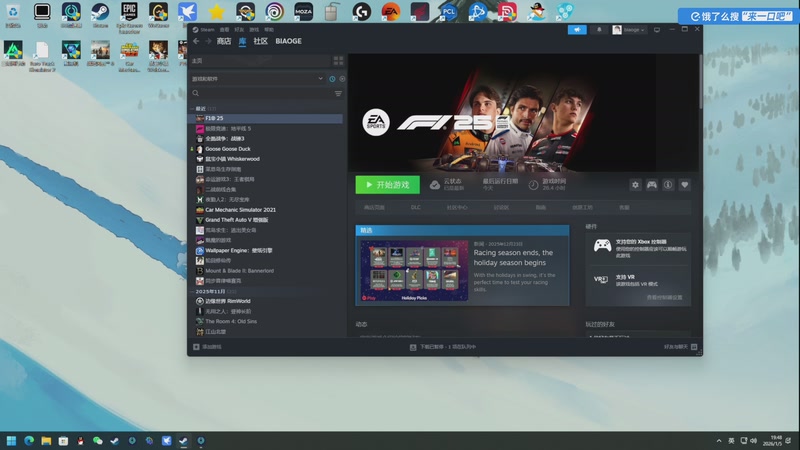Add F1 25 to favorites with the heart icon

pyautogui.click(x=685, y=185)
